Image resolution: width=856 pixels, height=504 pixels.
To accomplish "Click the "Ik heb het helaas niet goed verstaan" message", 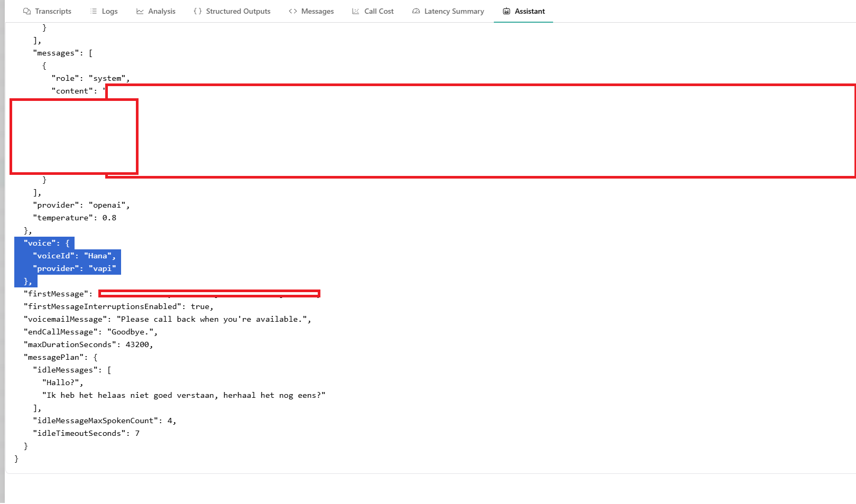I will click(x=183, y=395).
